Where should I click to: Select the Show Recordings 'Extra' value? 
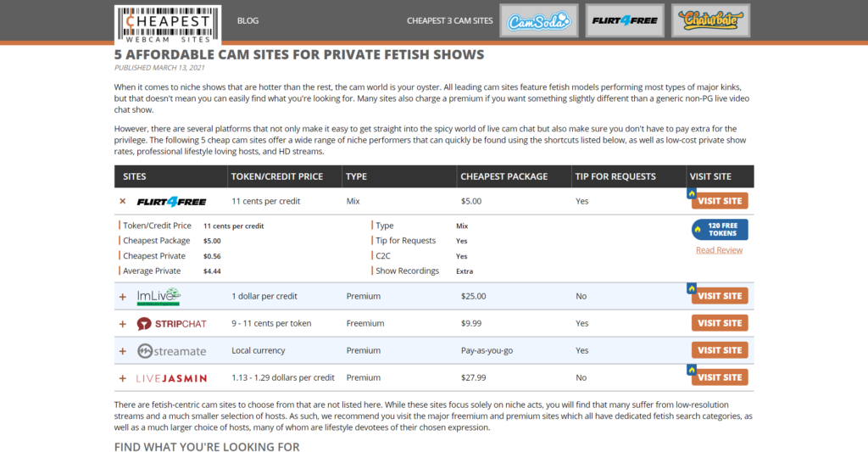point(465,271)
